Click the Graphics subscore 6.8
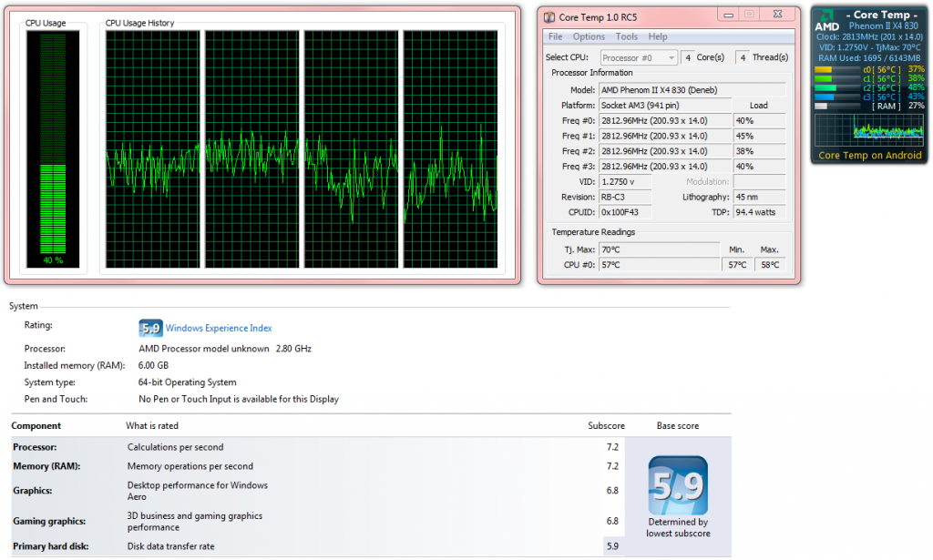The height and width of the screenshot is (560, 933). [612, 491]
